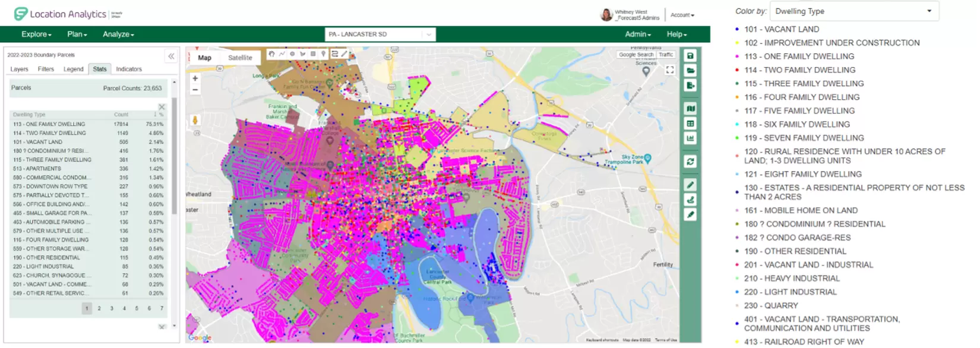Open the folder icon in right toolbar
This screenshot has height=348, width=980.
tap(690, 71)
